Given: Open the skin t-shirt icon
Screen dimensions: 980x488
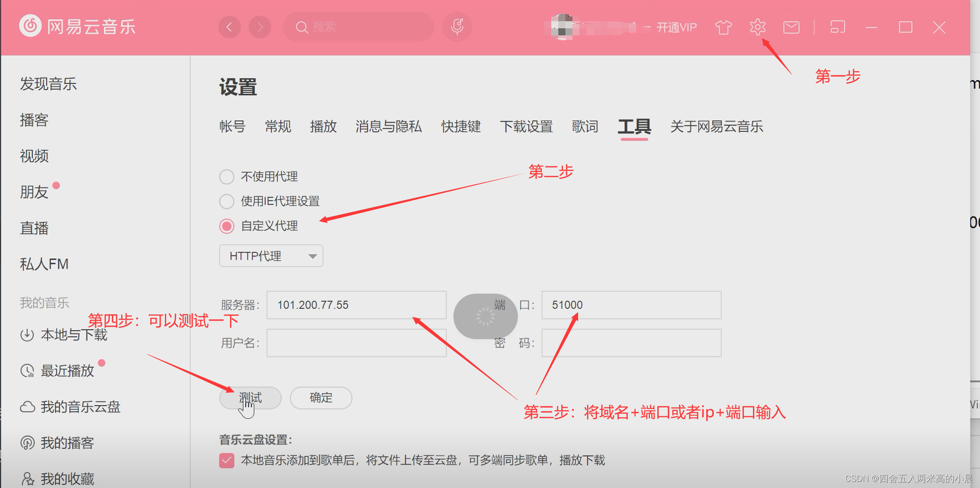Looking at the screenshot, I should coord(723,27).
